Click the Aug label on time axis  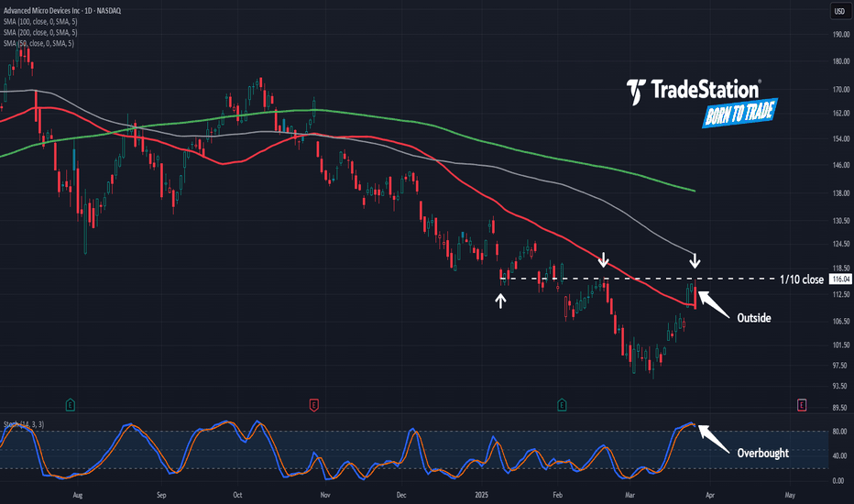coord(77,495)
